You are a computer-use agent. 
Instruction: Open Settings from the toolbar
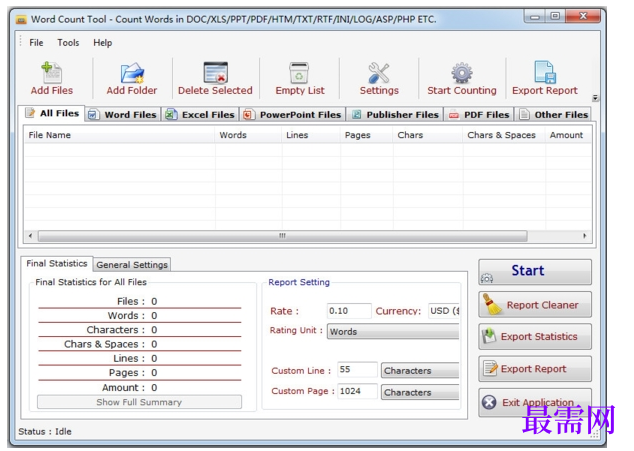pyautogui.click(x=379, y=79)
